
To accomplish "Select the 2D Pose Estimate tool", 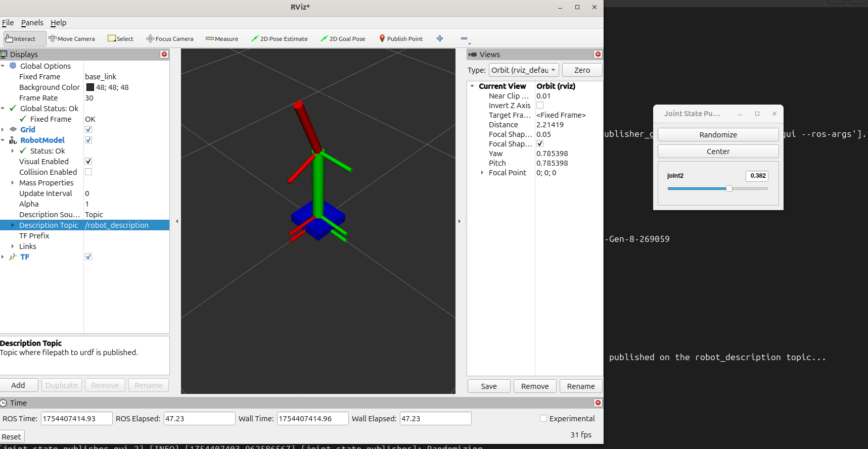I will tap(280, 39).
